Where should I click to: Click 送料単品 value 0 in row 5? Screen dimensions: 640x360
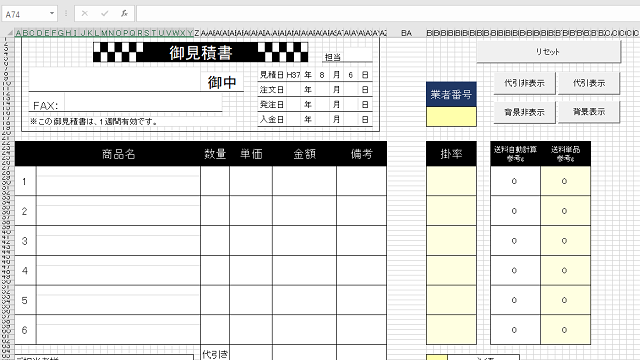(x=564, y=300)
